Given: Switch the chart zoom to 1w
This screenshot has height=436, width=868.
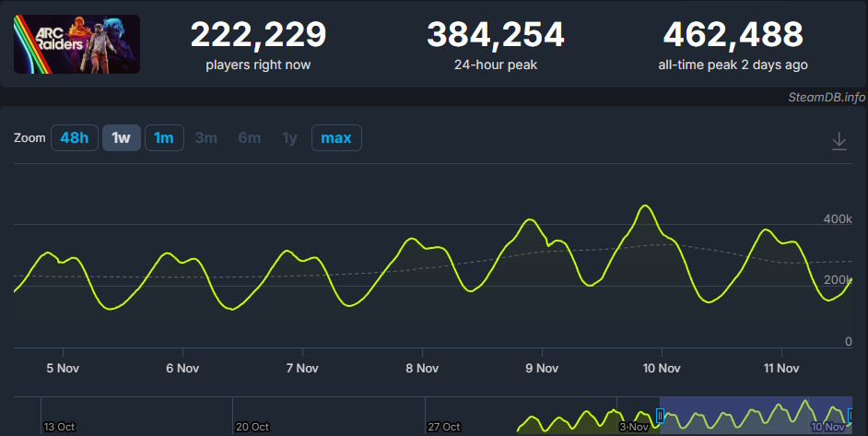Looking at the screenshot, I should click(x=121, y=138).
